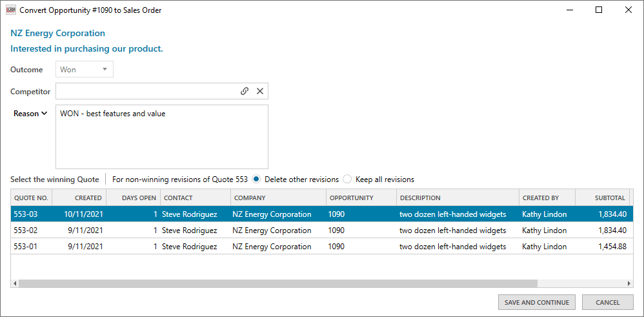644x317 pixels.
Task: Click 'Interested in purchasing our product.' text
Action: click(x=86, y=48)
